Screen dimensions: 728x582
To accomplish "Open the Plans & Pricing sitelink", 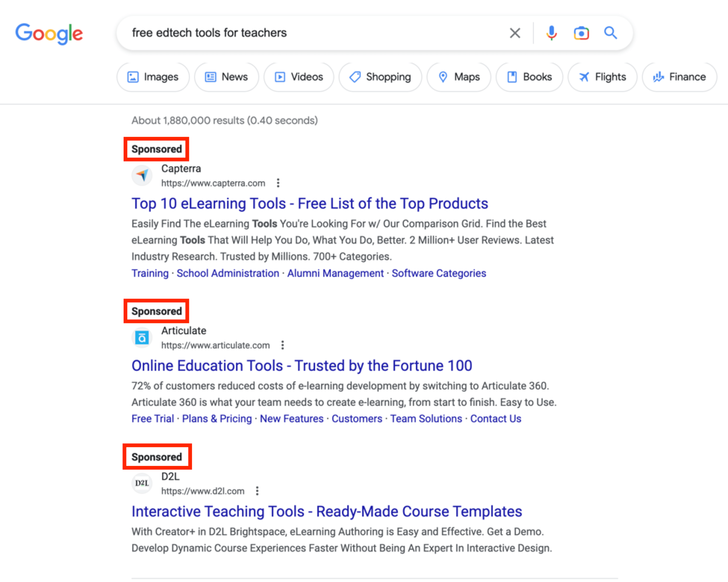I will click(217, 419).
